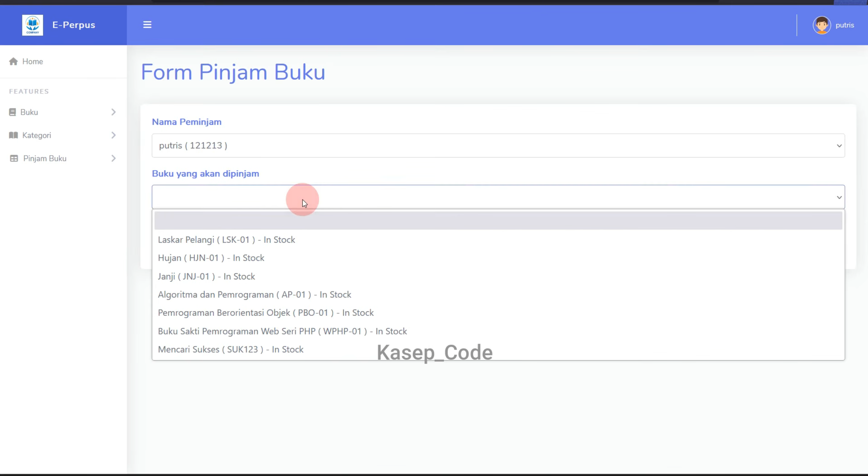
Task: Expand the Pinjam Buku chevron
Action: tap(113, 158)
